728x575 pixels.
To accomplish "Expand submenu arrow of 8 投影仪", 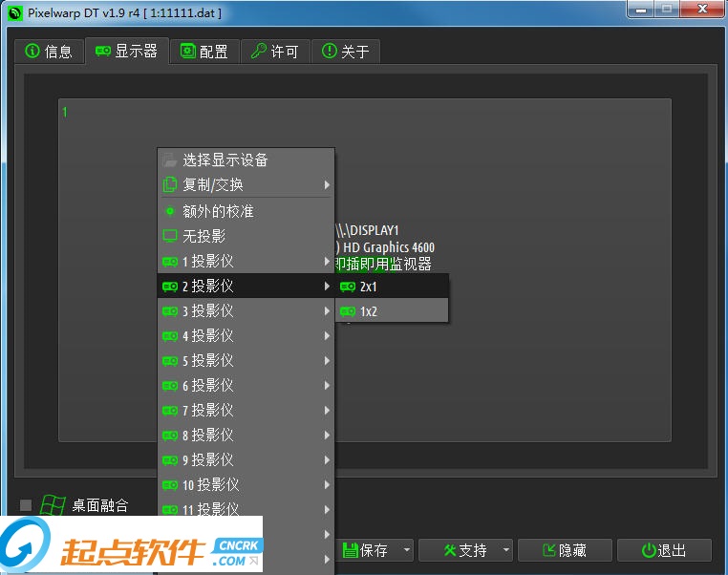I will 327,436.
